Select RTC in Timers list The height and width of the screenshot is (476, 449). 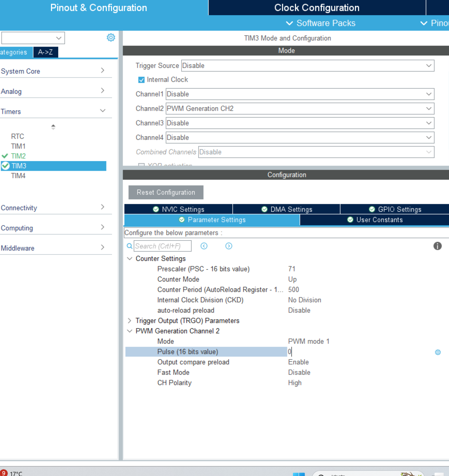(18, 136)
